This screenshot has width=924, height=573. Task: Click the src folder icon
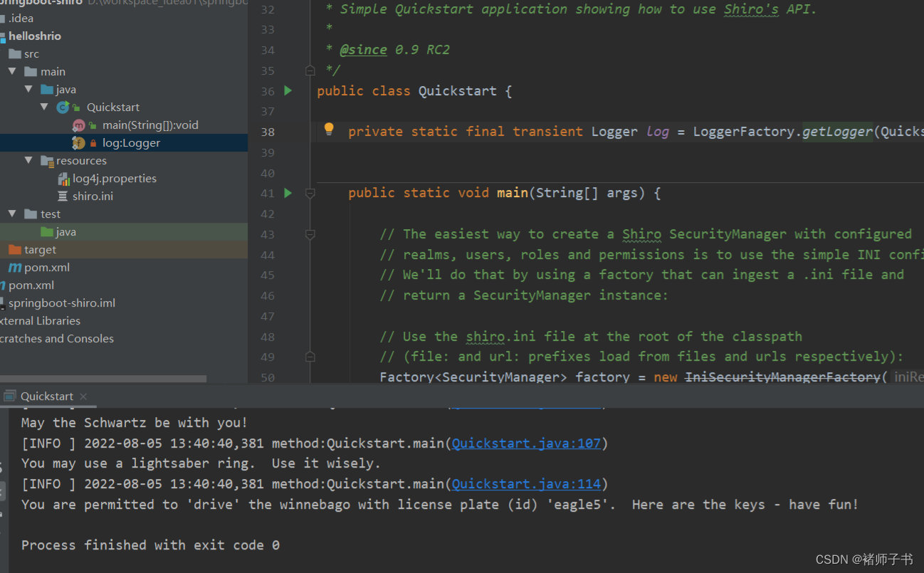[15, 53]
